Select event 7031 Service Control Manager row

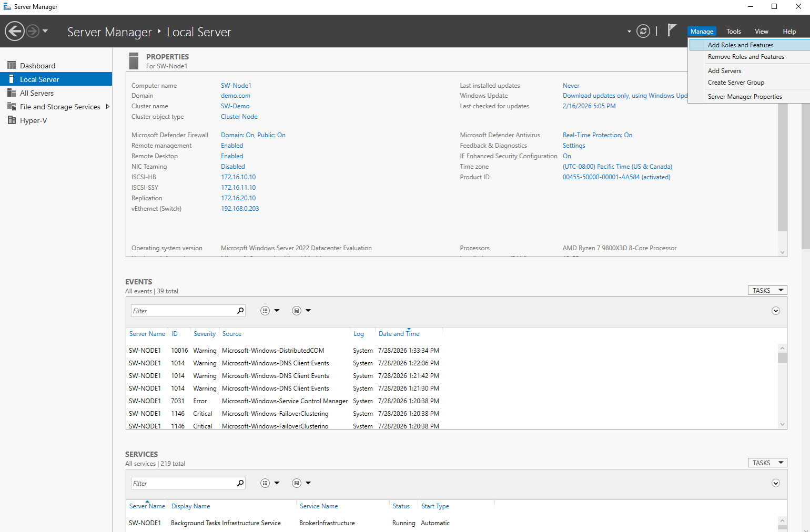pos(284,401)
